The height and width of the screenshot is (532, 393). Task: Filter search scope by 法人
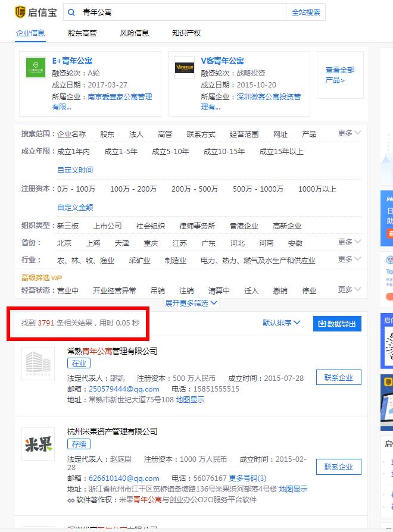tap(136, 134)
